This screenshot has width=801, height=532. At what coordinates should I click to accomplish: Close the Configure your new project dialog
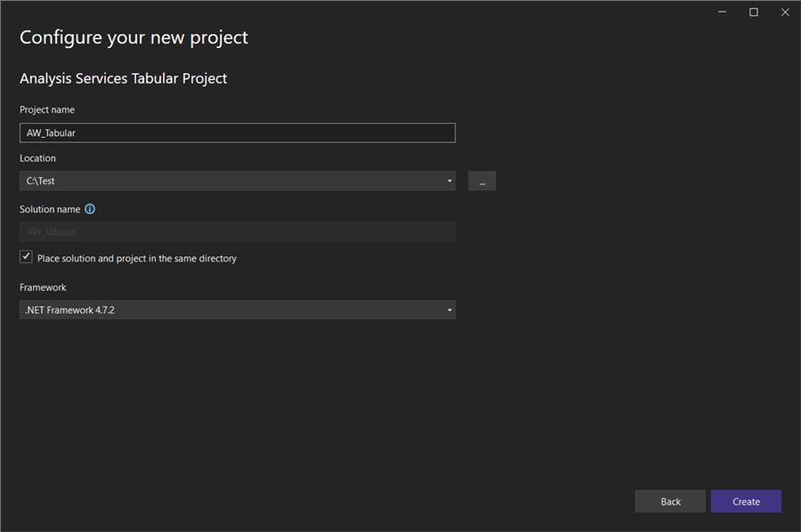(x=785, y=12)
